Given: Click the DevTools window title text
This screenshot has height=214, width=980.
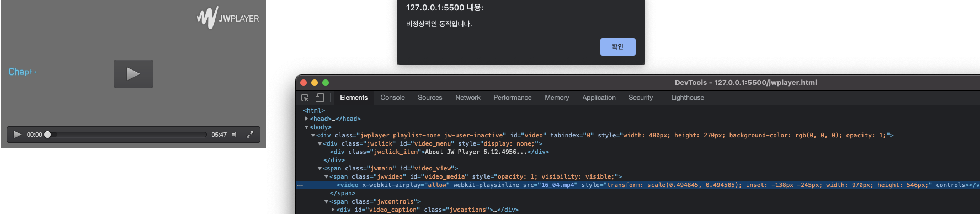Looking at the screenshot, I should [x=745, y=83].
